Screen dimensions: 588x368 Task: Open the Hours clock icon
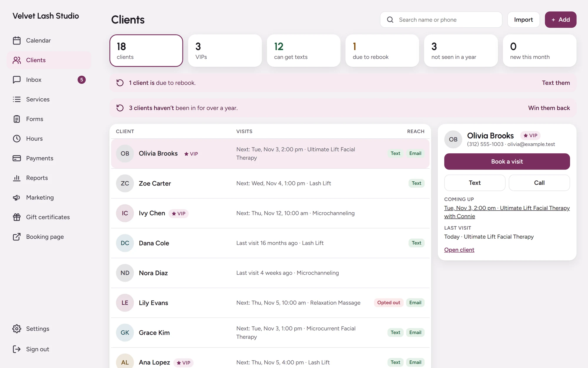pos(17,139)
